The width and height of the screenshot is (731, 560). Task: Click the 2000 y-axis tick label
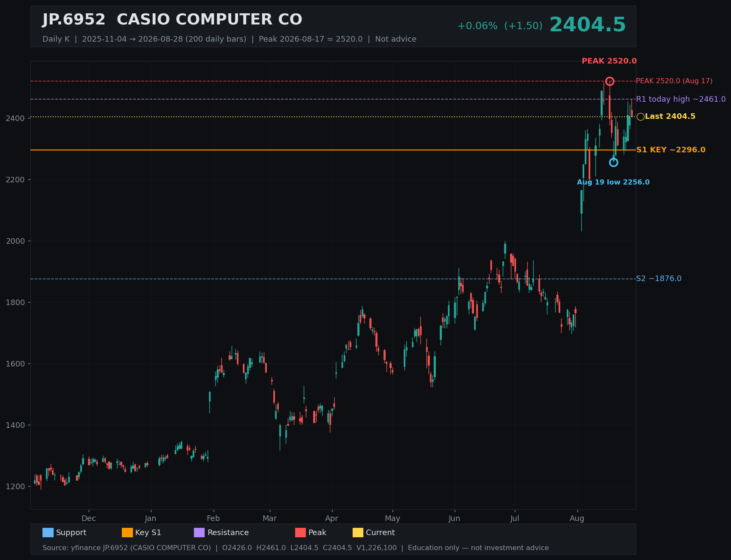[x=15, y=241]
